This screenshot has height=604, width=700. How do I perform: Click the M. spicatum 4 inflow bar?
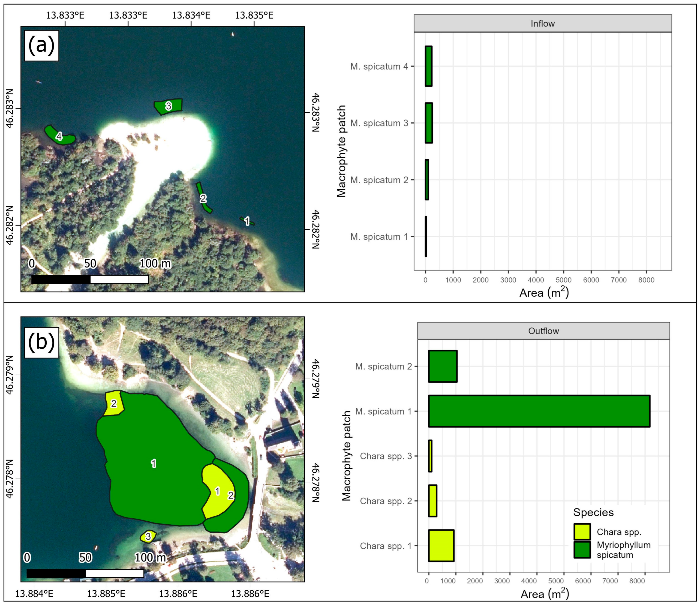[x=428, y=66]
